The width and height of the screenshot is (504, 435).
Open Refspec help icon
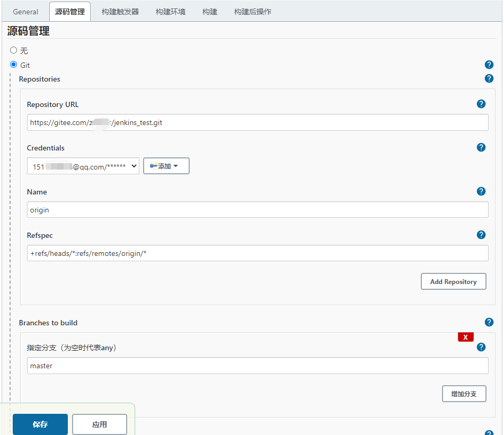481,235
